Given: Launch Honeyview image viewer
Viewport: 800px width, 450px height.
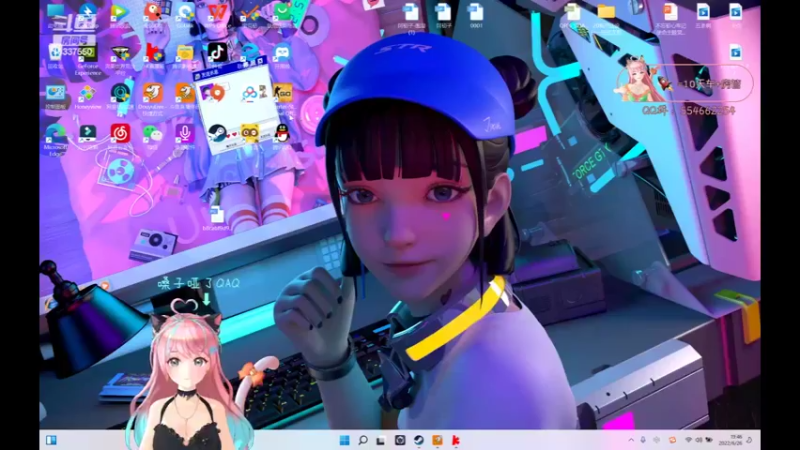Looking at the screenshot, I should [x=88, y=93].
